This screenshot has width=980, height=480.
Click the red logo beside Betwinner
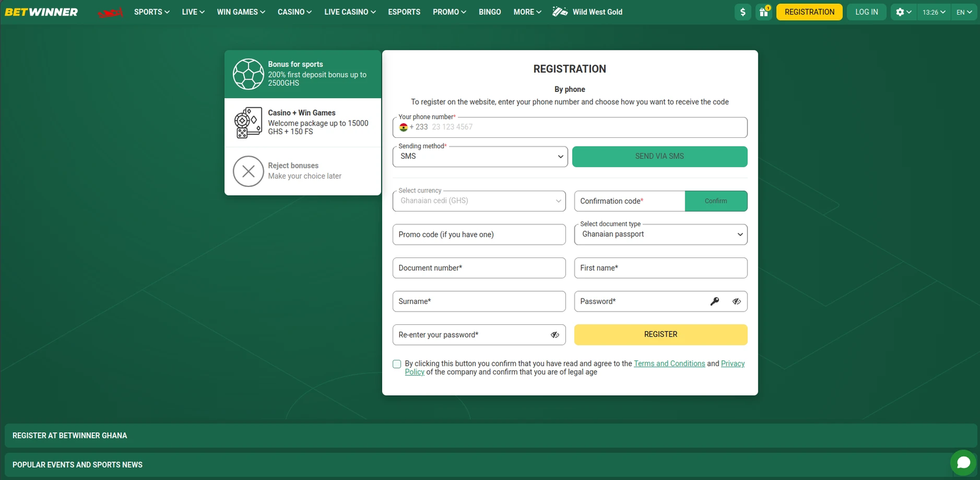pyautogui.click(x=110, y=12)
